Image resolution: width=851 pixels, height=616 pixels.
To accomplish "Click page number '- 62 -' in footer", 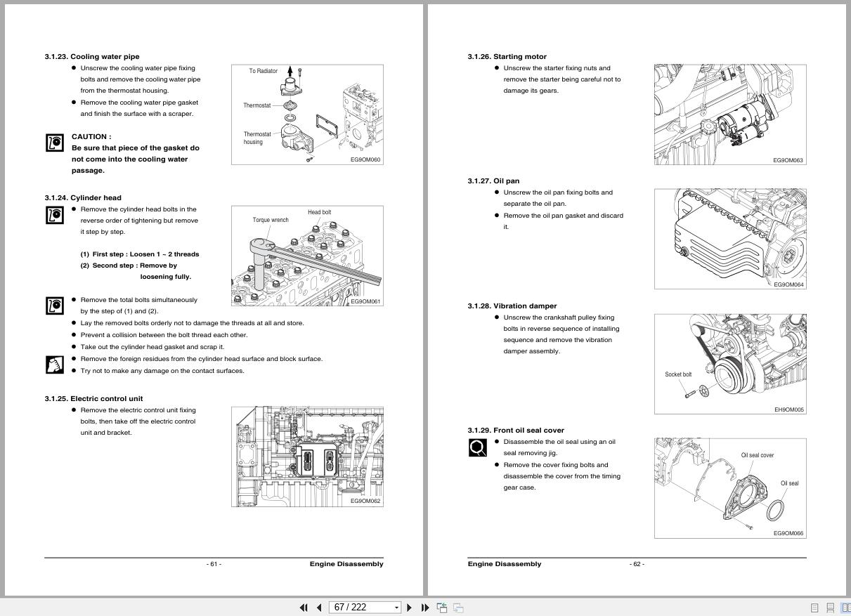I will click(637, 564).
